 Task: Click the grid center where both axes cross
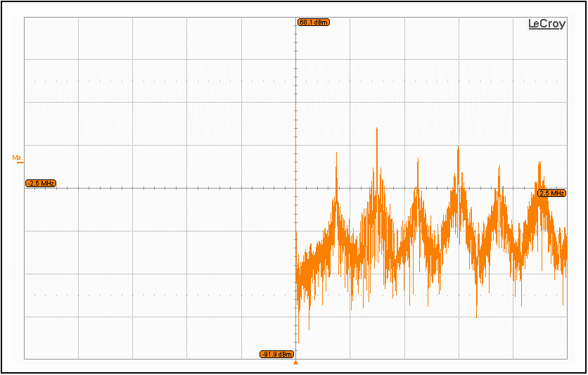point(296,188)
